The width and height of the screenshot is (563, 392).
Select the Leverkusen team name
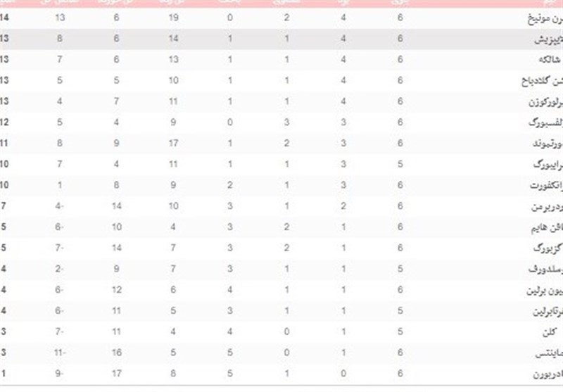pos(546,102)
